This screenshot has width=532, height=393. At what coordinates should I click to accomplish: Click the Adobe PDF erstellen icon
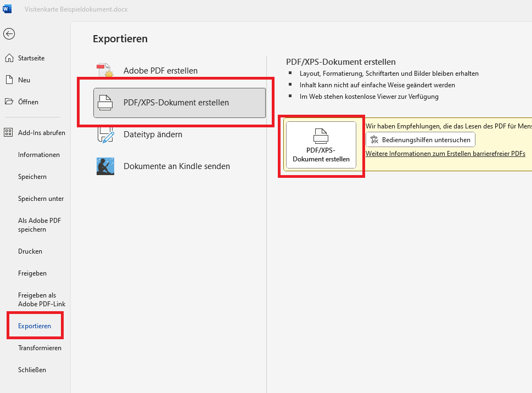coord(105,71)
